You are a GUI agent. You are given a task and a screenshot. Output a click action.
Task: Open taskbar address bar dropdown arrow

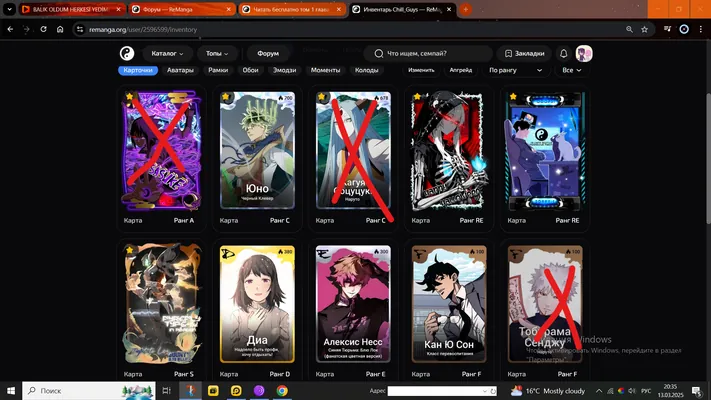(485, 391)
